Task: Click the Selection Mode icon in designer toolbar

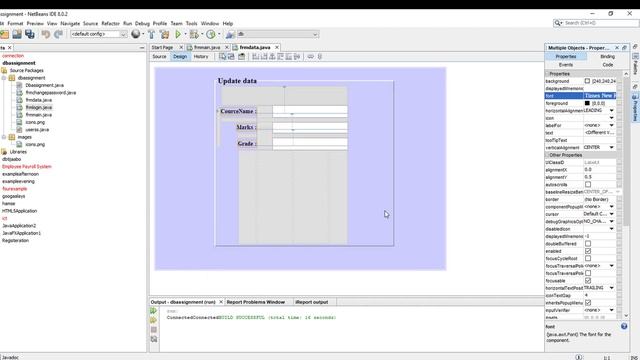Action: pos(222,57)
